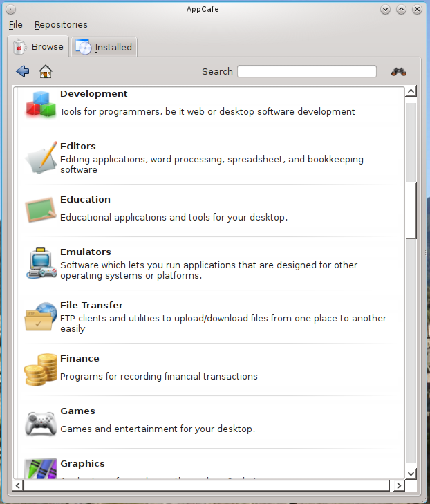Click 'Tools for programmers' description text
The image size is (430, 504).
pos(207,111)
